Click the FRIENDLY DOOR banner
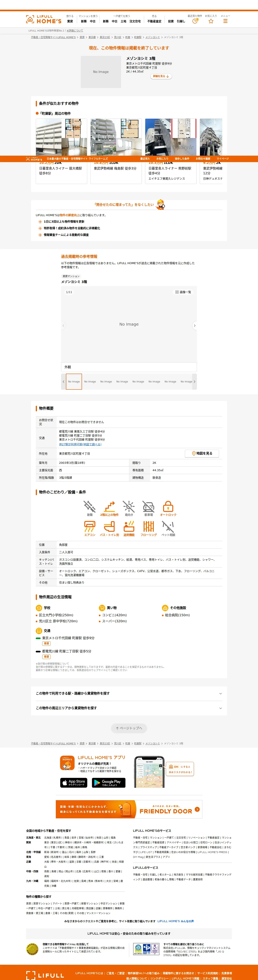This screenshot has width=258, height=980. coord(129,809)
